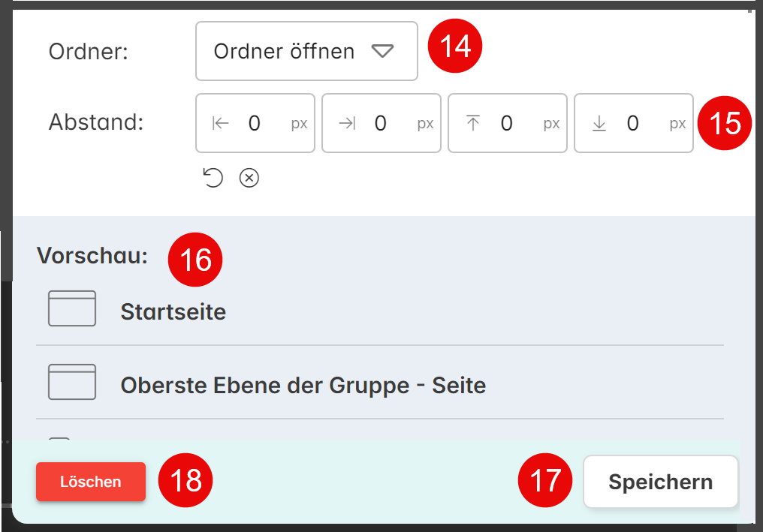Click the Startseite page icon in preview
The height and width of the screenshot is (532, 763).
72,308
